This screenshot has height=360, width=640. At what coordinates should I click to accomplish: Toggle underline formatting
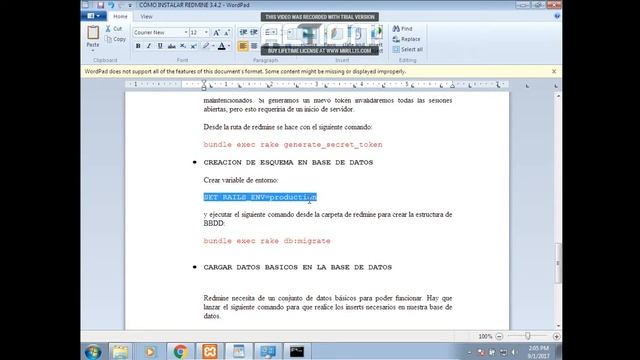click(x=160, y=46)
